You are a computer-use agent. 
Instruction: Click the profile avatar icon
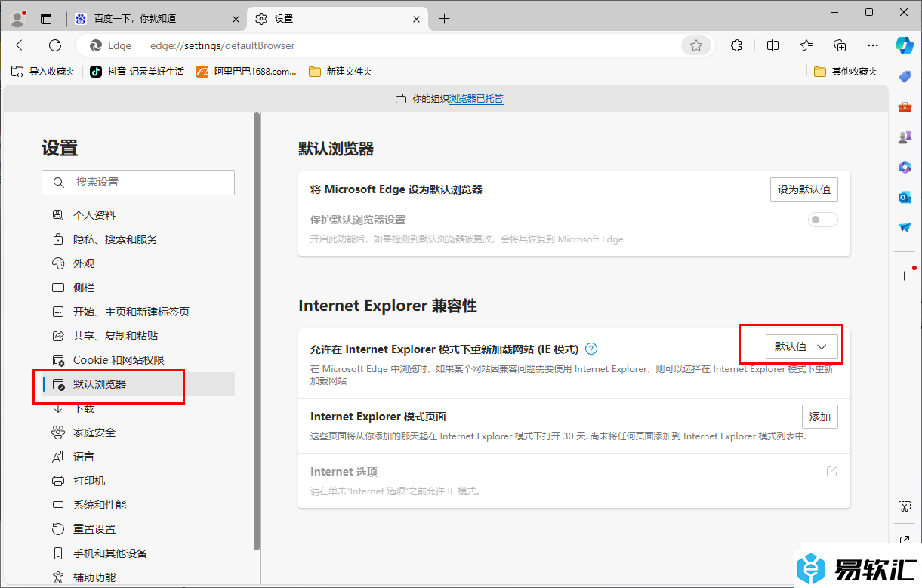tap(18, 19)
